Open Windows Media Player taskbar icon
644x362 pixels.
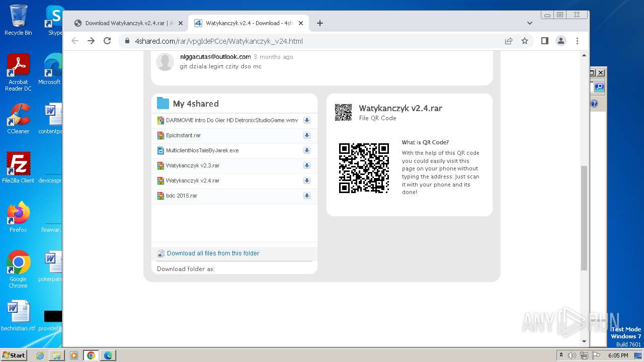[74, 355]
